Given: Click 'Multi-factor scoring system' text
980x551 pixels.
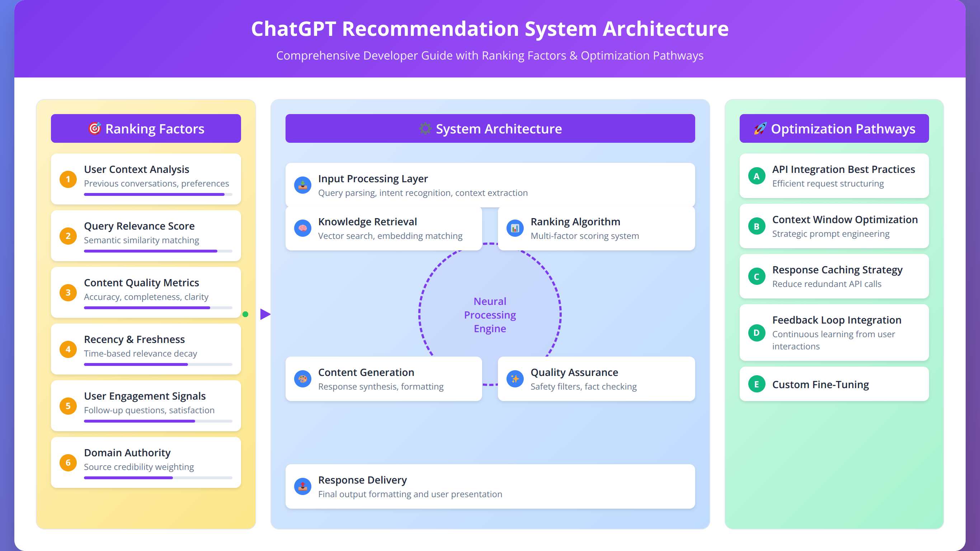Looking at the screenshot, I should point(585,236).
